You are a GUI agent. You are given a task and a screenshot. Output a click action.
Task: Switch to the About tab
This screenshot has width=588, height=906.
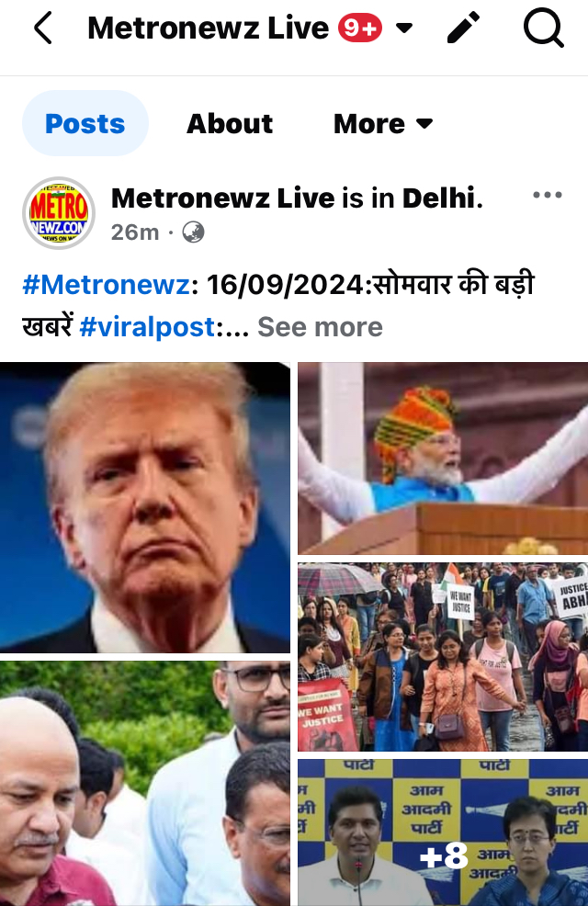(230, 124)
